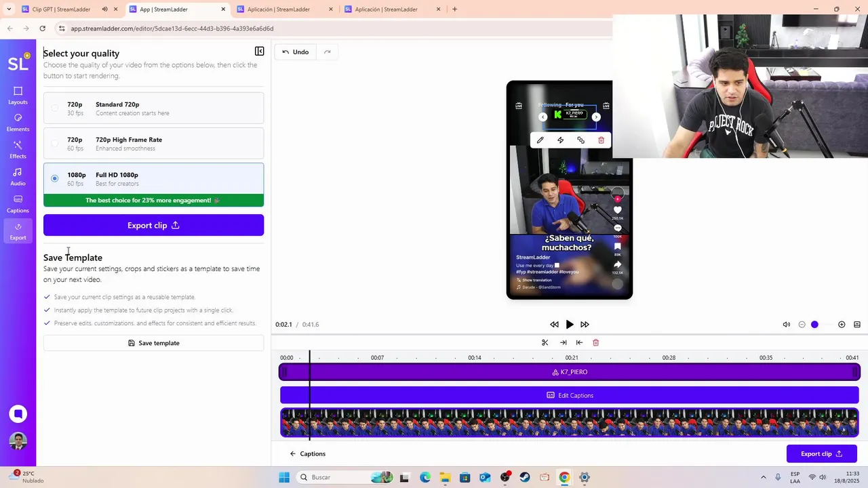Viewport: 868px width, 488px height.
Task: Trim start to playhead arrow icon
Action: 579,343
